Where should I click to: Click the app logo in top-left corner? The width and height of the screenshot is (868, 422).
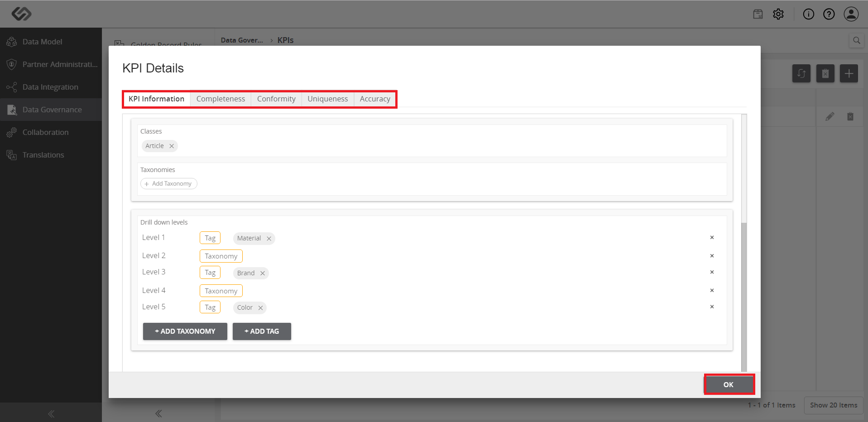tap(21, 14)
